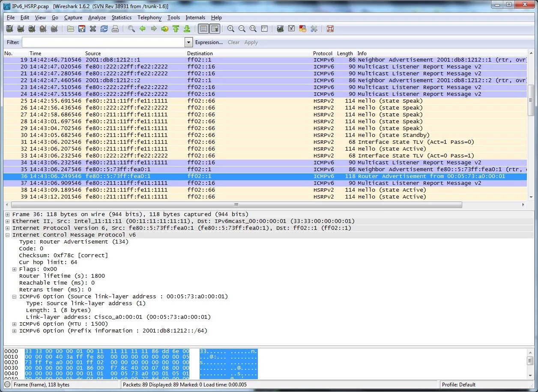
Task: Print packets with the printer icon
Action: tap(115, 29)
